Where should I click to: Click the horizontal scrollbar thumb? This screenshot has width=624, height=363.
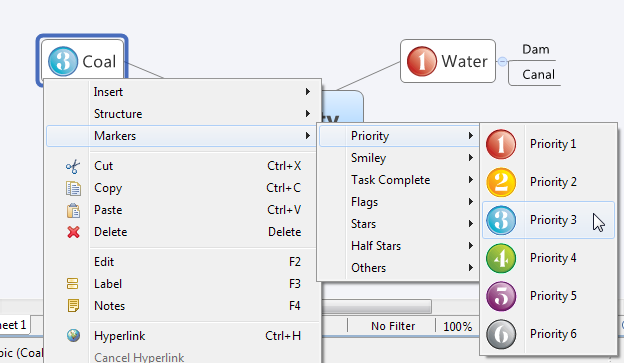tap(376, 306)
